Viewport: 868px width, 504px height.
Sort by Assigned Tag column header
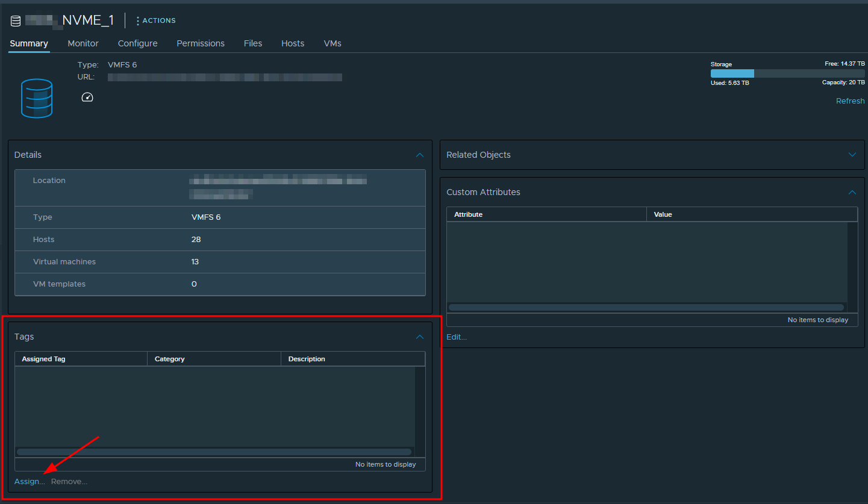point(81,359)
